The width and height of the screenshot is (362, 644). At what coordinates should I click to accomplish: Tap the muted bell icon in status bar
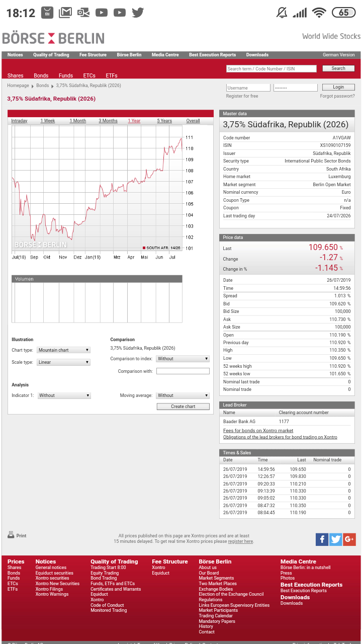[x=282, y=13]
